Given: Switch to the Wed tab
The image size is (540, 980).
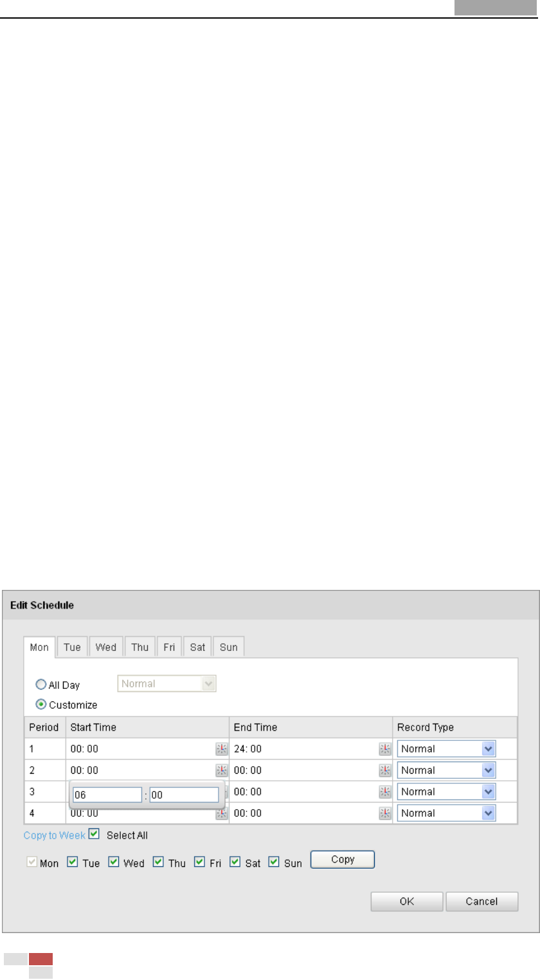Looking at the screenshot, I should pyautogui.click(x=106, y=647).
